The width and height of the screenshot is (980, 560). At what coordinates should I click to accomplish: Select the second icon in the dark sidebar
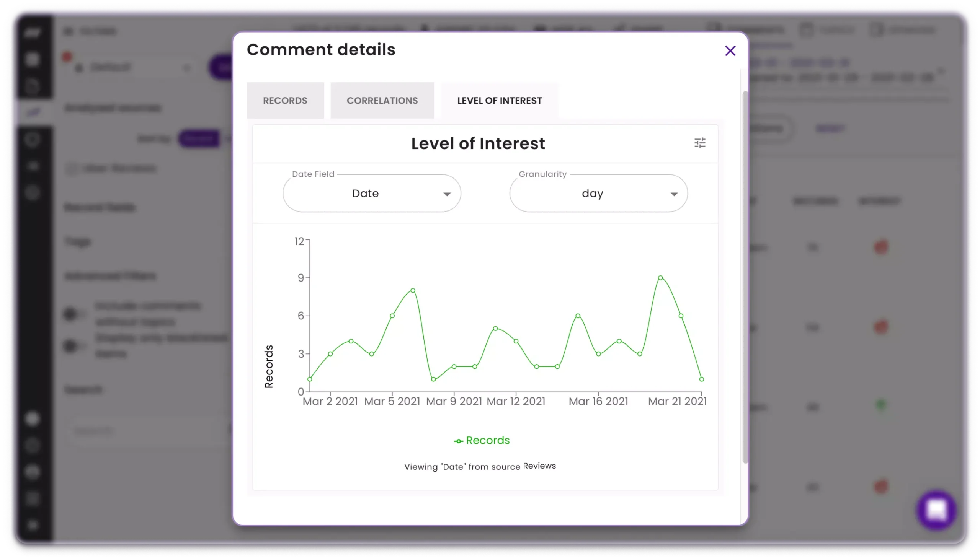(34, 59)
